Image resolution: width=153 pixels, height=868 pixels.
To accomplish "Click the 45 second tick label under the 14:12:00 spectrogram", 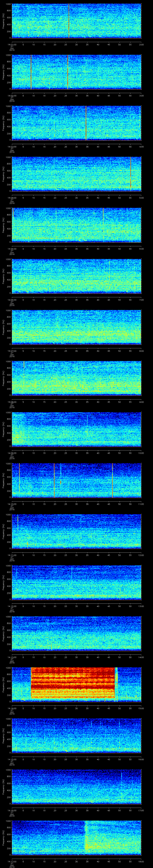I will click(109, 606).
